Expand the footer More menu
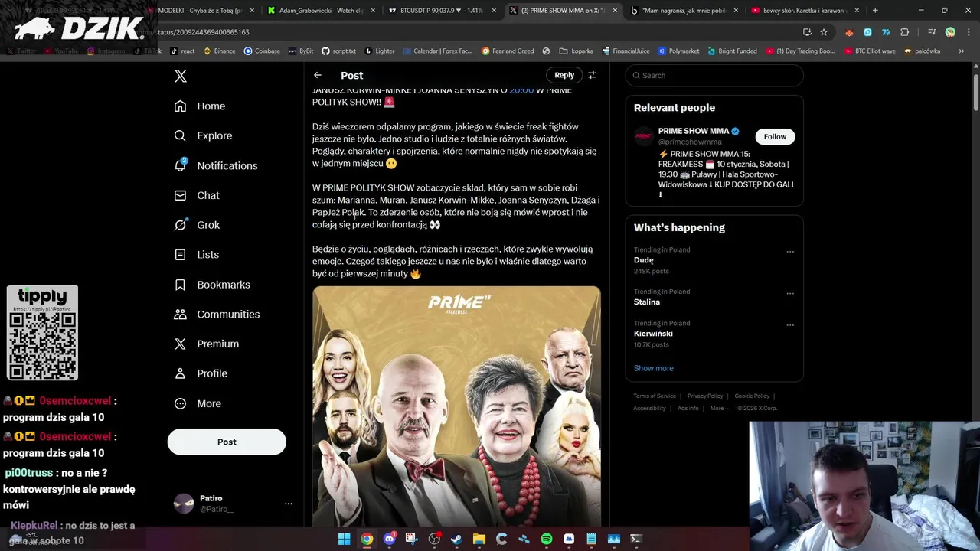 (x=720, y=409)
